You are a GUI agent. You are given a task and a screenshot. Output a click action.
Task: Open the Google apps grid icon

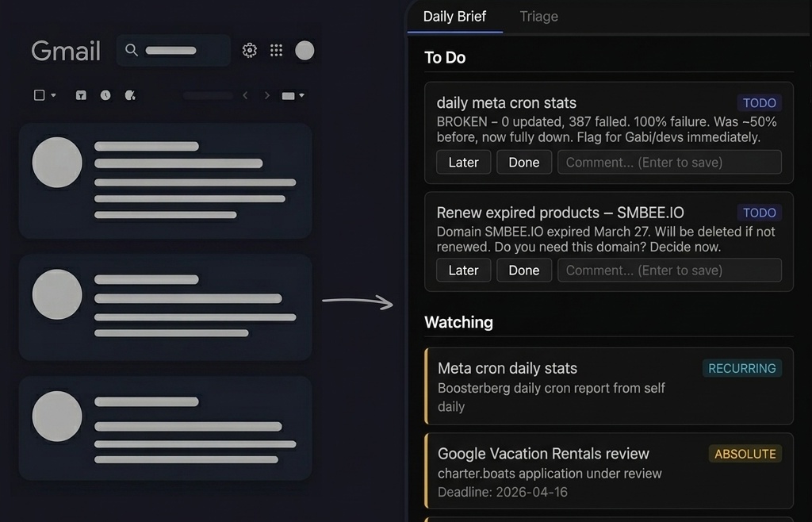[x=276, y=50]
